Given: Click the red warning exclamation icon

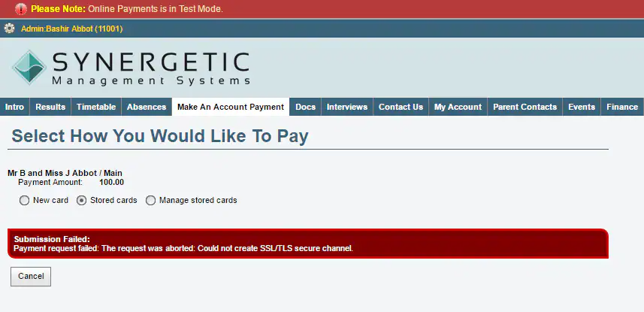Looking at the screenshot, I should (20, 8).
